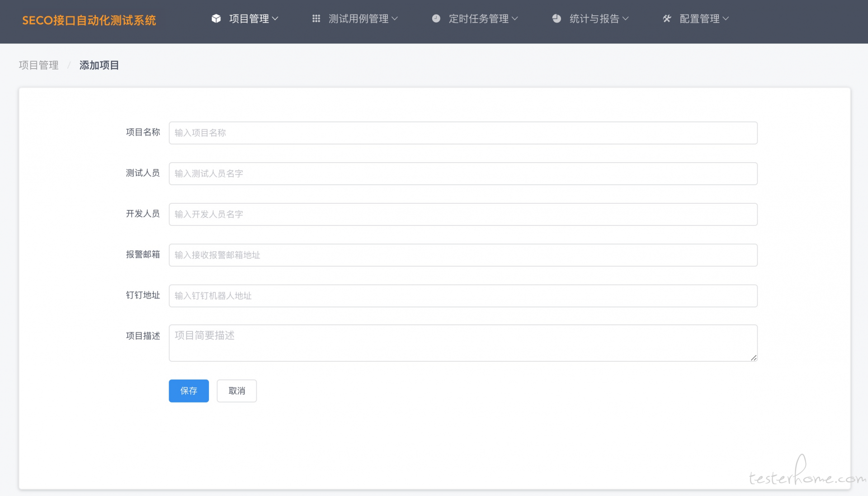Focus the 项目描述 text area
868x496 pixels.
coord(463,343)
